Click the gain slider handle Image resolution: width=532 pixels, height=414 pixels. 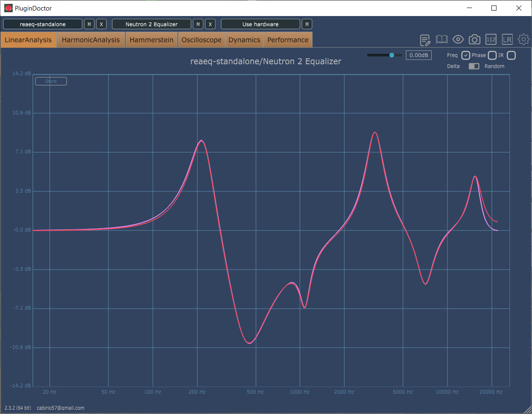click(392, 55)
